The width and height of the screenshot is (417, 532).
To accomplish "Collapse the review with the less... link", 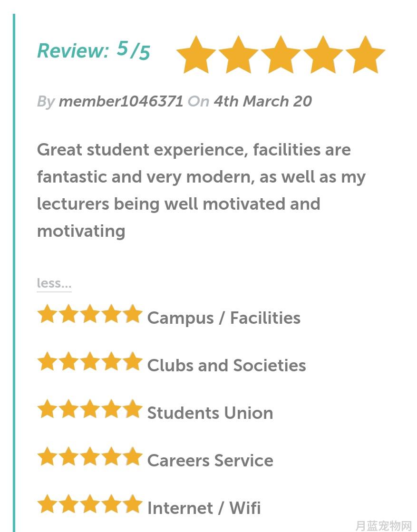I will point(54,283).
